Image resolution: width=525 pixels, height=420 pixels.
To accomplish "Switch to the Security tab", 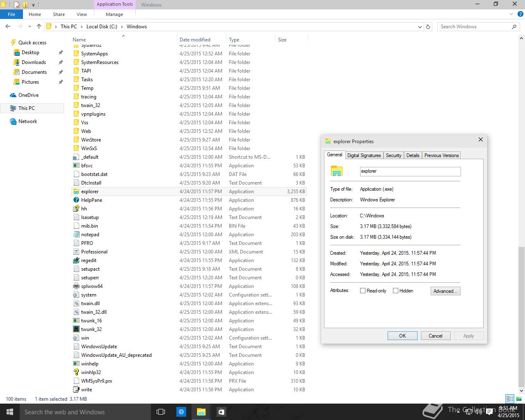I will tap(393, 155).
